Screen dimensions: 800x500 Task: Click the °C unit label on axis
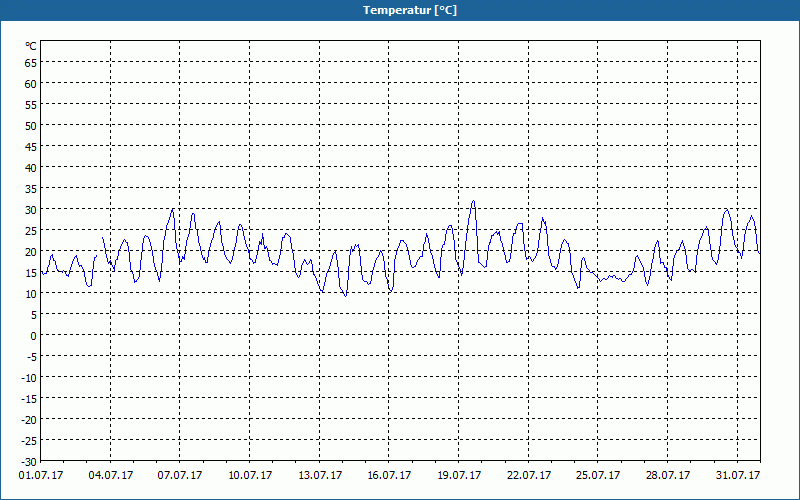31,46
